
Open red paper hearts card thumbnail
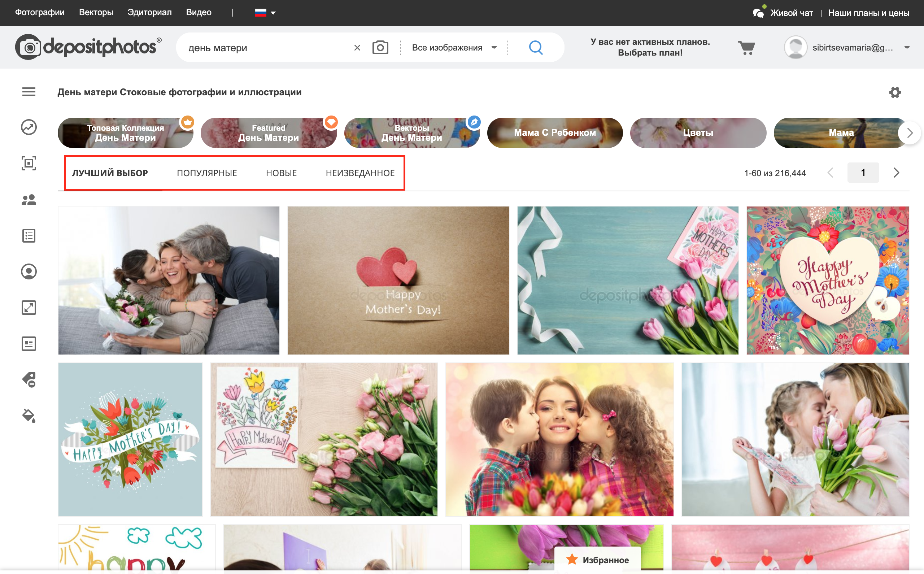(398, 281)
